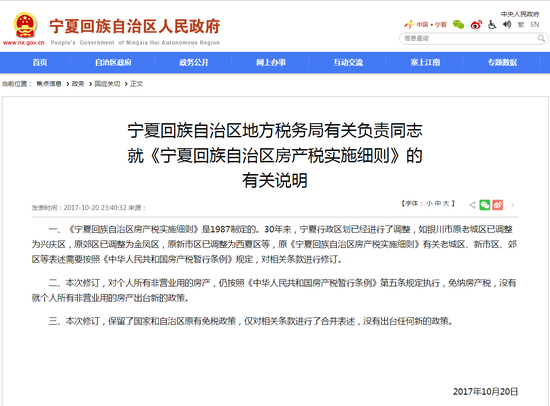Set font size to 中

coord(437,203)
